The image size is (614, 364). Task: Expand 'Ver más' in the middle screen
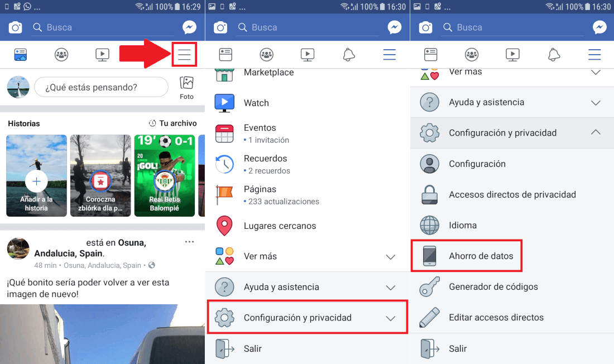(x=308, y=256)
